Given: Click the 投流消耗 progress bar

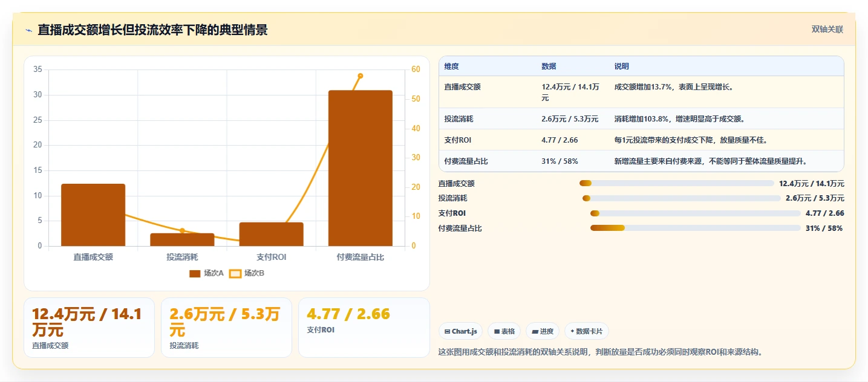Looking at the screenshot, I should (682, 198).
